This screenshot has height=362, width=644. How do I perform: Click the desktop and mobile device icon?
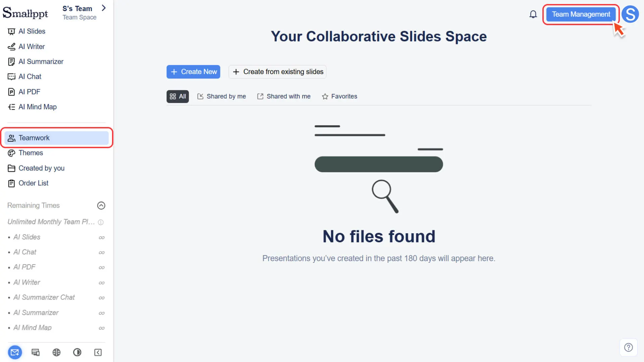pos(36,352)
